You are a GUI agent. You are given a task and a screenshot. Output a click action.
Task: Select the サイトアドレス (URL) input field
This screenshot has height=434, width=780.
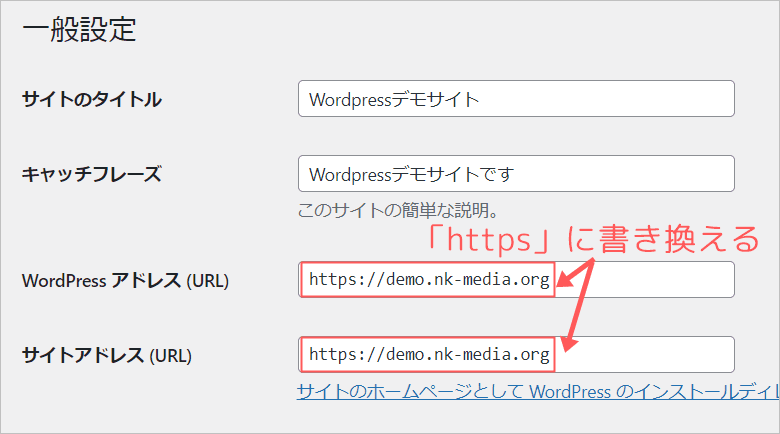(515, 355)
